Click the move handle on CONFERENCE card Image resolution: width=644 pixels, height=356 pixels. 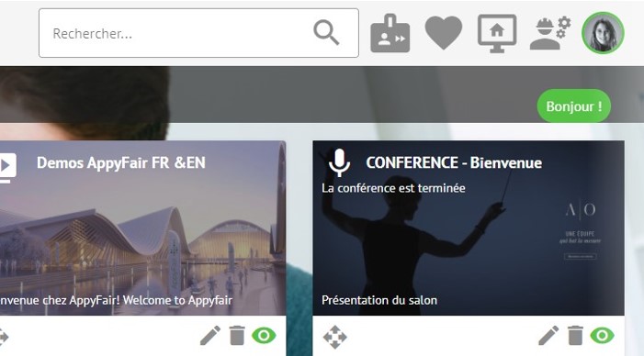click(x=334, y=337)
